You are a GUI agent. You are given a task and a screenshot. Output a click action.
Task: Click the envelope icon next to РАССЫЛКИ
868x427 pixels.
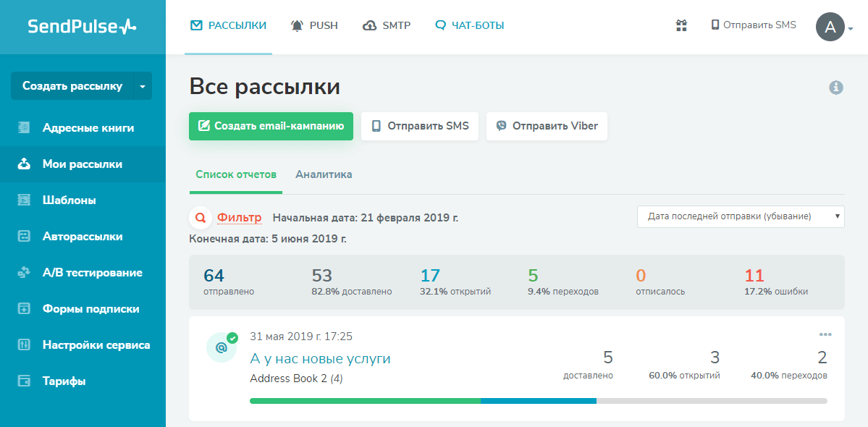(196, 25)
